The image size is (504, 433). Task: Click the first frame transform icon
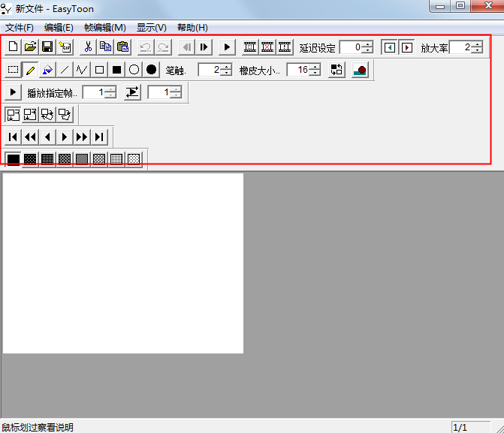14,115
